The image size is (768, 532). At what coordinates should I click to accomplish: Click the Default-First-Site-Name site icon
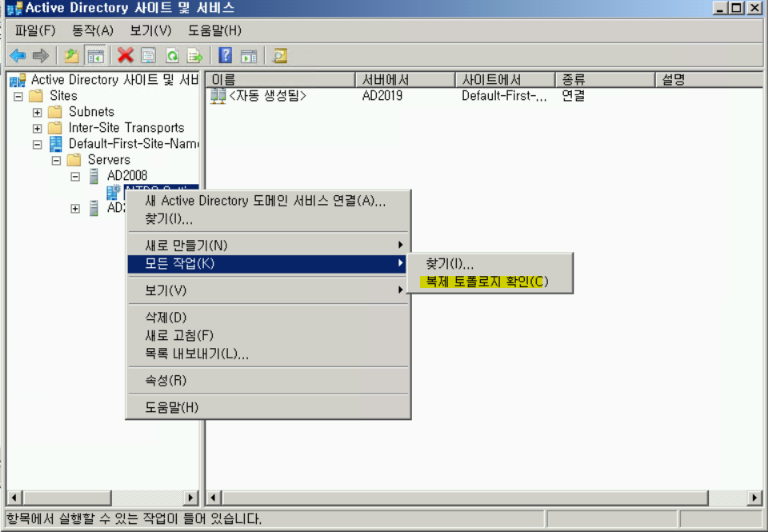(56, 144)
